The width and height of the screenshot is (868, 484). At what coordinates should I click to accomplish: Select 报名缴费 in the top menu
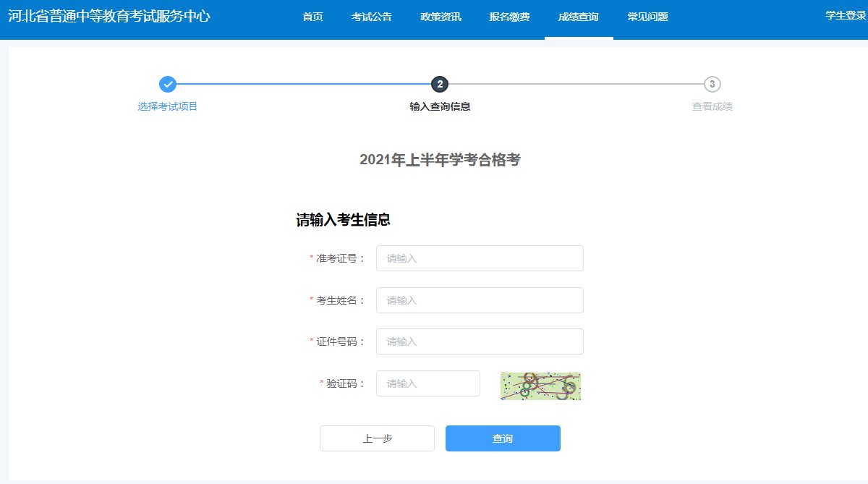[509, 17]
